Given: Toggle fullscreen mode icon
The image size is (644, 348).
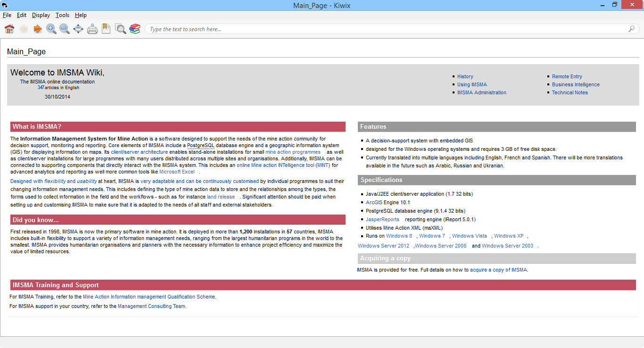Looking at the screenshot, I should pyautogui.click(x=78, y=29).
